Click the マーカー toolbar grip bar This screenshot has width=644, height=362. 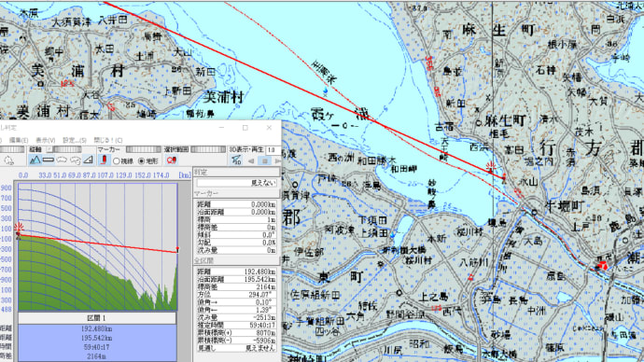point(144,149)
